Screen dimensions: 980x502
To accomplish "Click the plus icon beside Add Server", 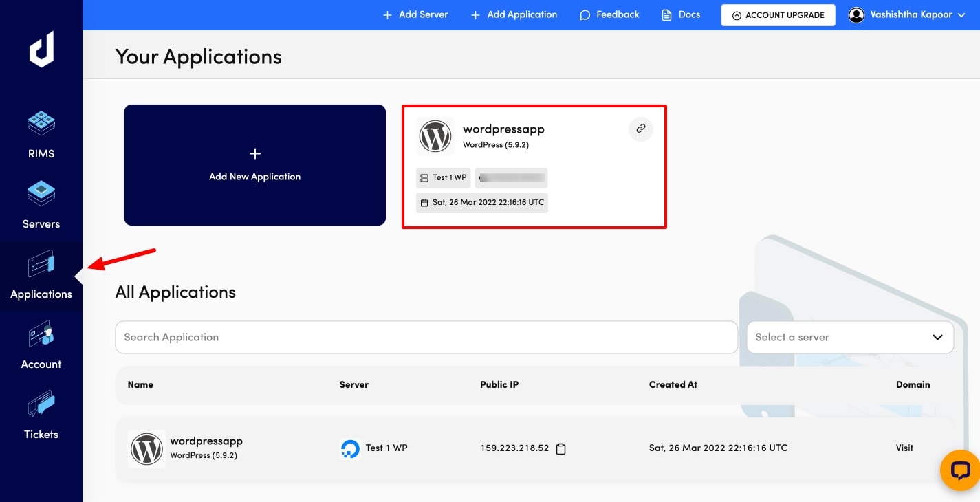I will 388,15.
